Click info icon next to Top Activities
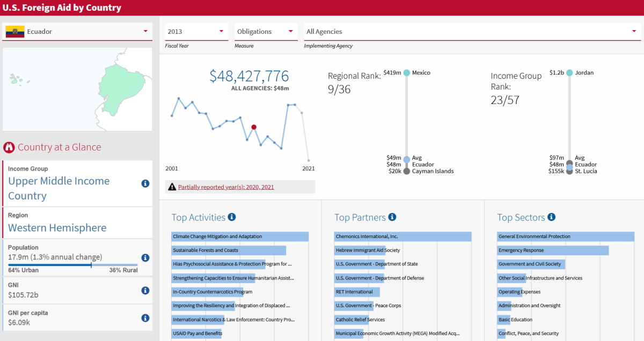Image resolution: width=644 pixels, height=341 pixels. 232,217
